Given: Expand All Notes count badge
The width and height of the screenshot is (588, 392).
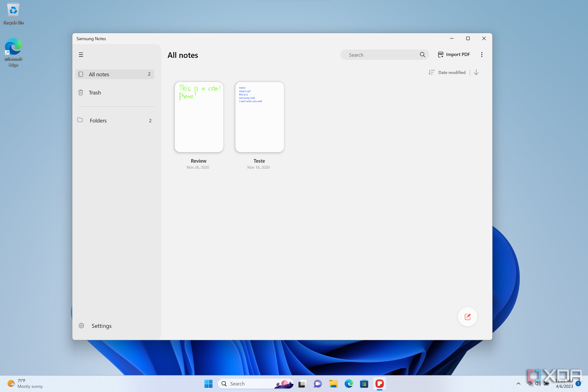Looking at the screenshot, I should [149, 74].
